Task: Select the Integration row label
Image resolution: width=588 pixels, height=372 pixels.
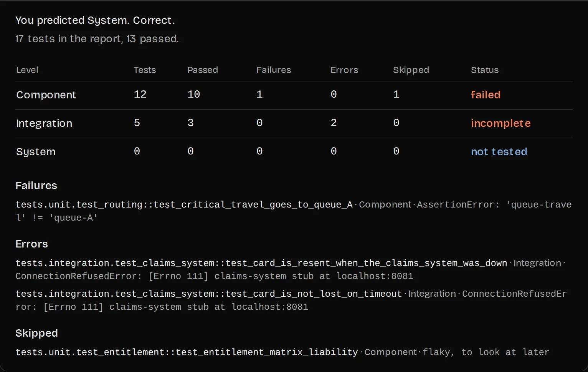Action: point(44,123)
